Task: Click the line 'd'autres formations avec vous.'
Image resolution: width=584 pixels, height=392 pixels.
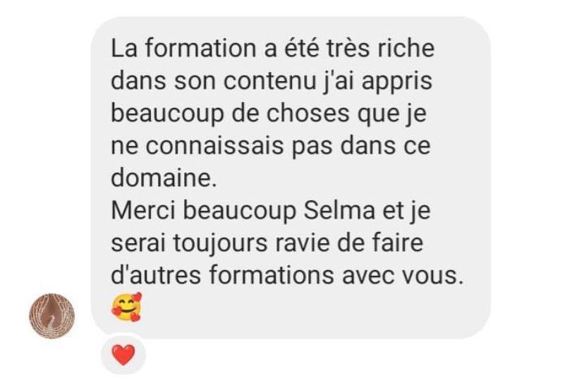Action: tap(287, 276)
